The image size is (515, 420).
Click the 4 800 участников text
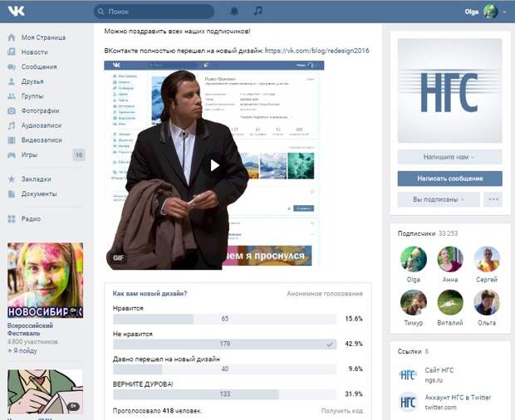pyautogui.click(x=32, y=342)
